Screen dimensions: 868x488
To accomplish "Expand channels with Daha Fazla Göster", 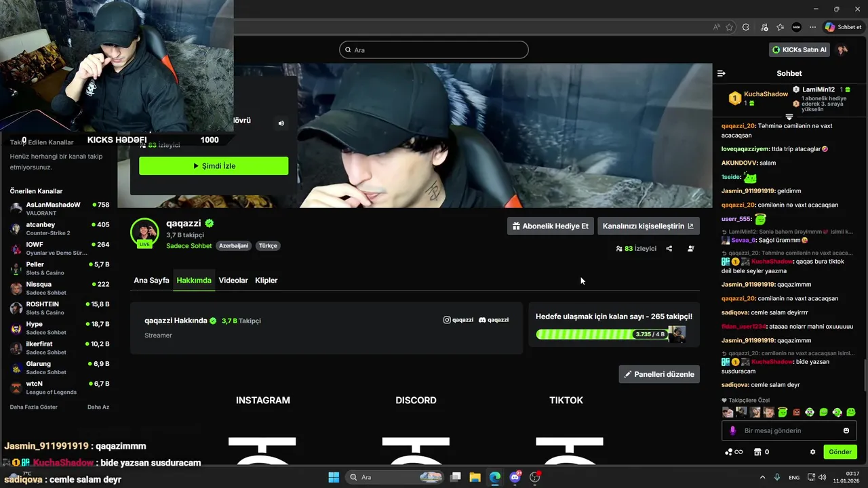I will pyautogui.click(x=34, y=407).
